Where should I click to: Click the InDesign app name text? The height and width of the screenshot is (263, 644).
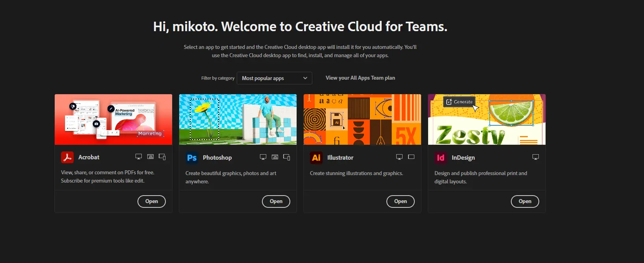pyautogui.click(x=463, y=157)
